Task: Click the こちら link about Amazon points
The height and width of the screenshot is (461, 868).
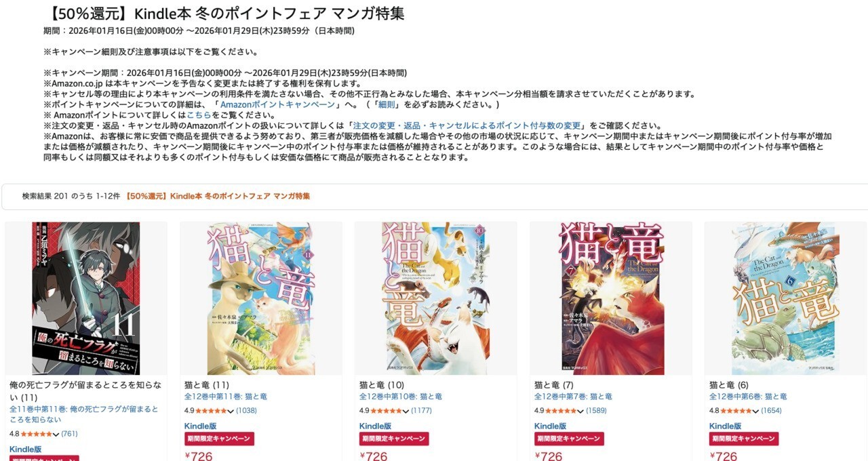Action: [199, 115]
